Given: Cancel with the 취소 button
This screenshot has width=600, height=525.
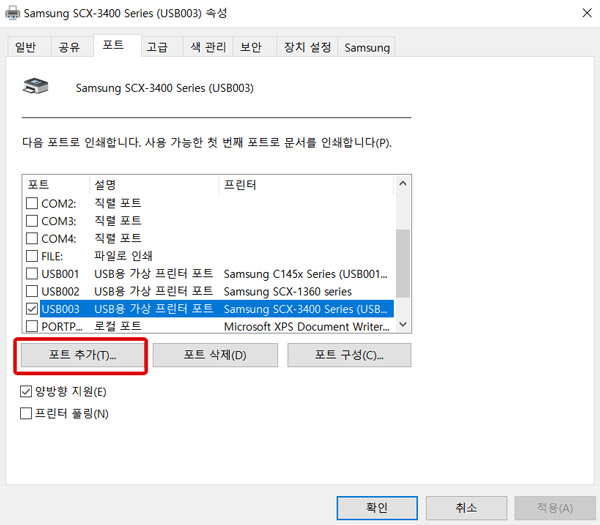Looking at the screenshot, I should pos(466,508).
